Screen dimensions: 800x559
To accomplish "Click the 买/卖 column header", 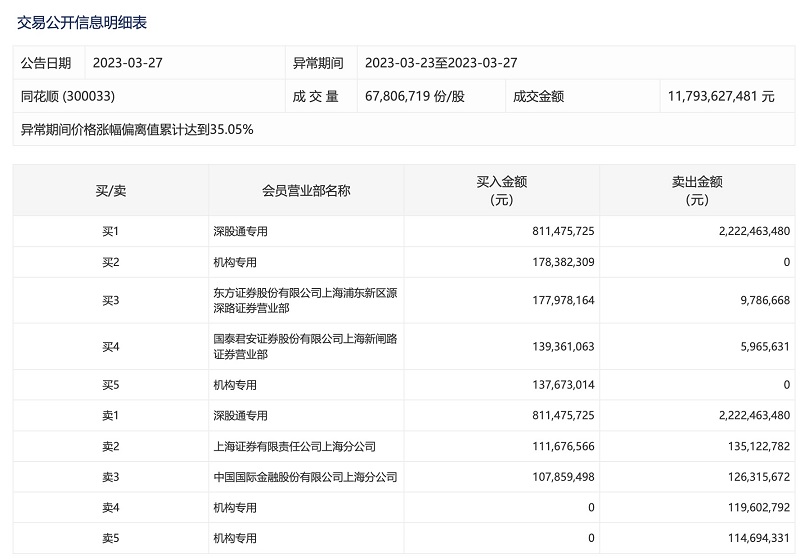I will point(110,190).
